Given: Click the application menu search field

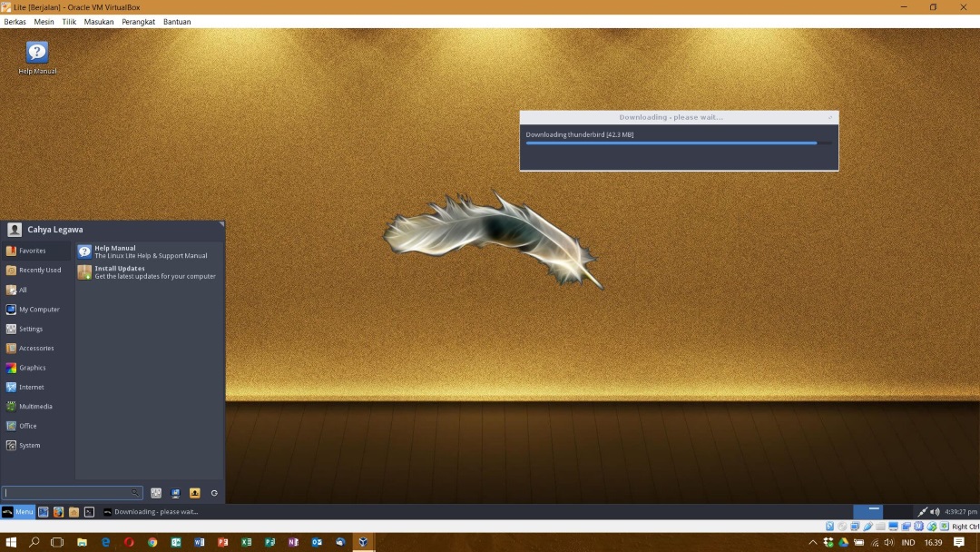Looking at the screenshot, I should (x=71, y=493).
